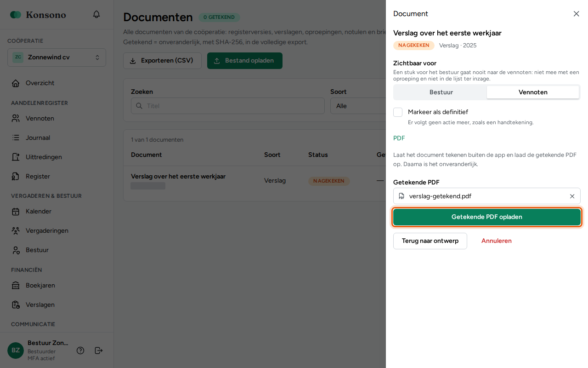Image resolution: width=588 pixels, height=368 pixels.
Task: Click the 0 GETEKEND badge
Action: [x=219, y=17]
